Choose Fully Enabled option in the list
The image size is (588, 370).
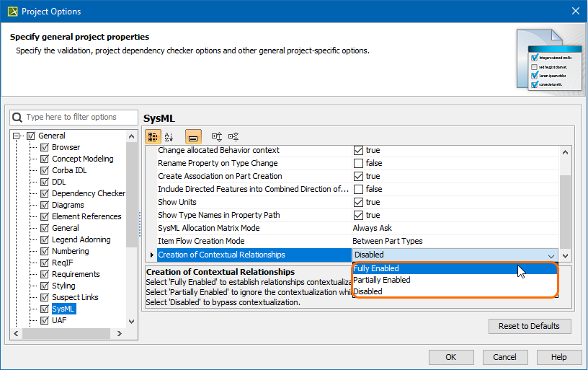pos(376,268)
